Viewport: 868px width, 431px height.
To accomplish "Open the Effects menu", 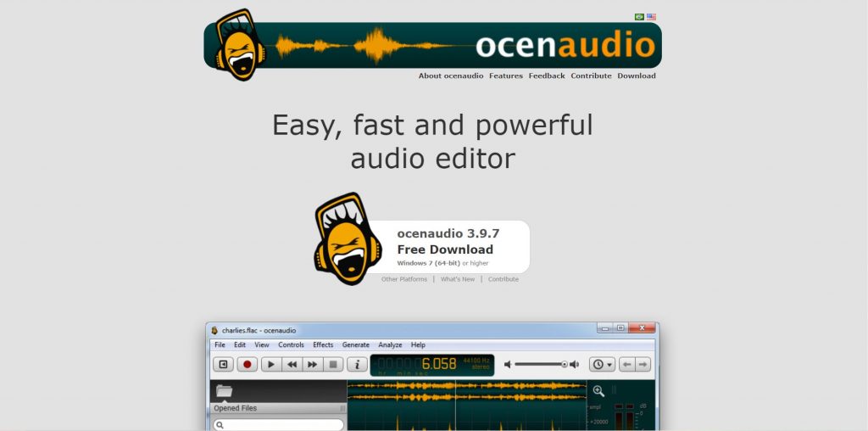I will 323,345.
